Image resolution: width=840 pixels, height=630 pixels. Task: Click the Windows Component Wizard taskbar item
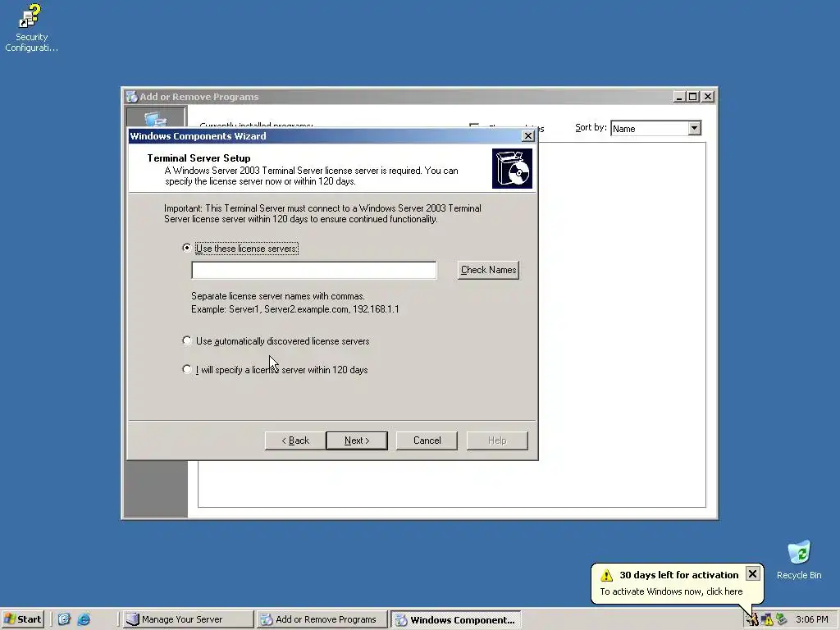(455, 619)
